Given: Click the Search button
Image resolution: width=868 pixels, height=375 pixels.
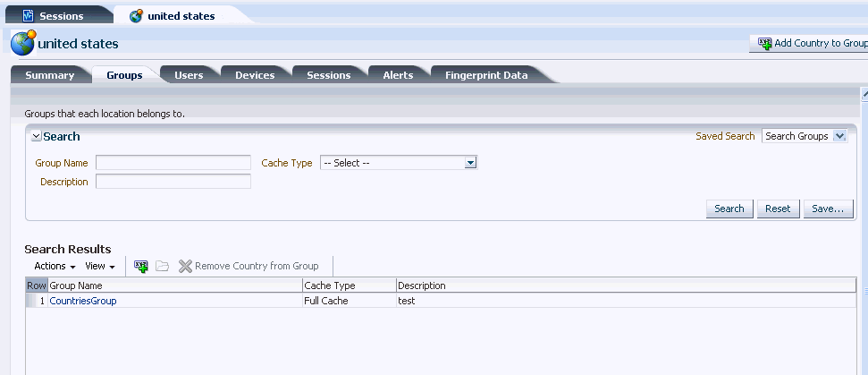Looking at the screenshot, I should (x=729, y=209).
